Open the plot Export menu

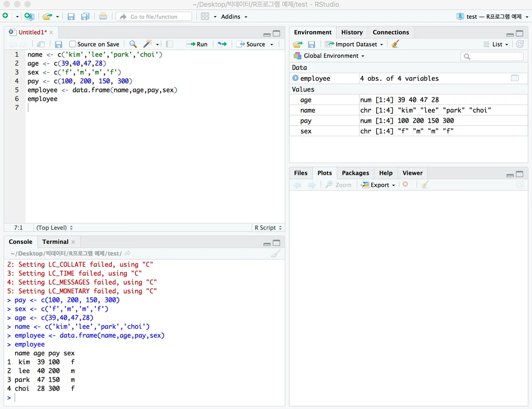378,185
